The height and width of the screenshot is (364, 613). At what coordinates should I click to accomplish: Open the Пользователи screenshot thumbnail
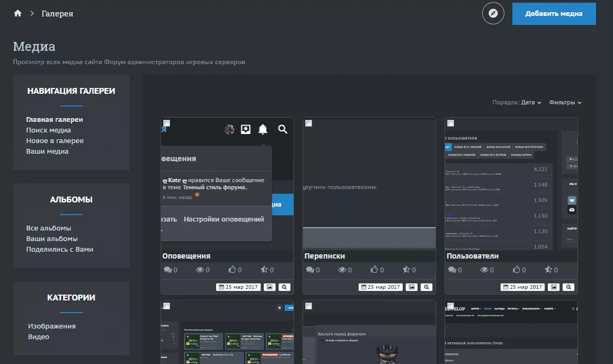(511, 184)
